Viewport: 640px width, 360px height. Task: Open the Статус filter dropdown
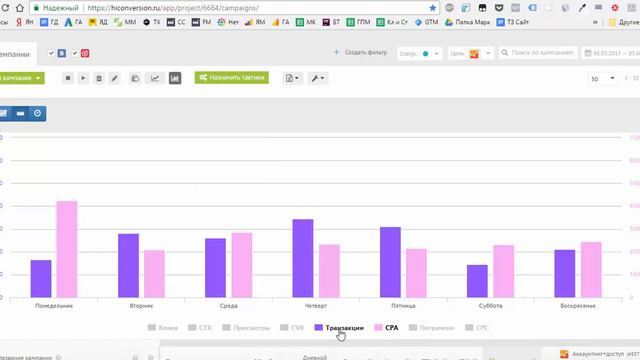419,53
